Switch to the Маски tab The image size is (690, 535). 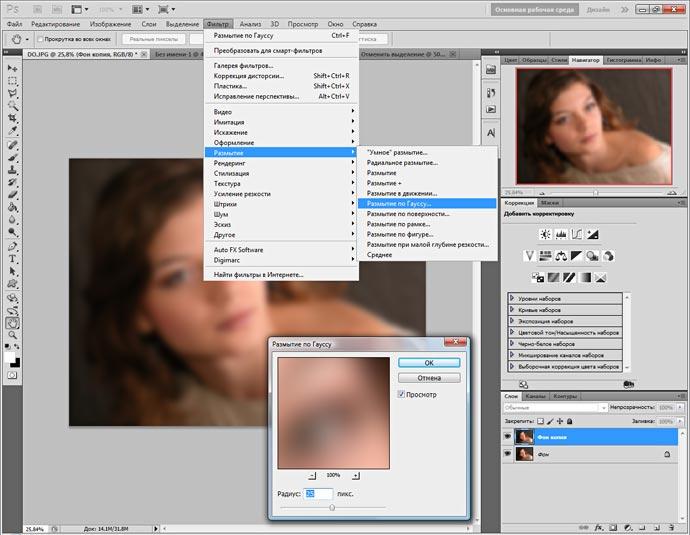coord(550,203)
